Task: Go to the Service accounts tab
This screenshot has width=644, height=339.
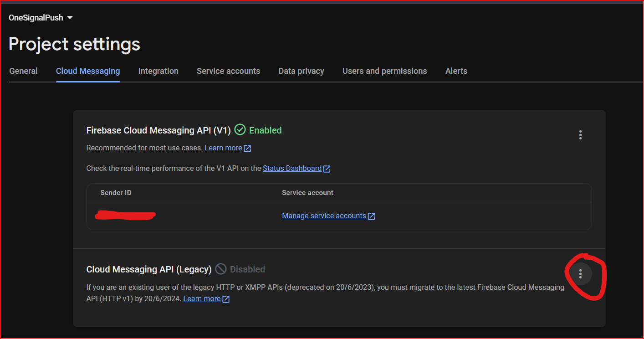Action: [x=228, y=71]
